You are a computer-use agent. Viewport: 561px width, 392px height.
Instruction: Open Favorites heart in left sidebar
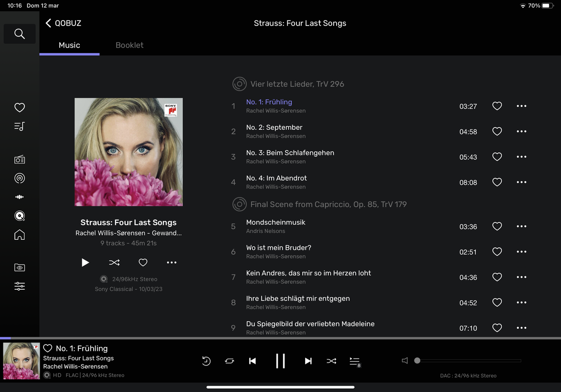[20, 107]
